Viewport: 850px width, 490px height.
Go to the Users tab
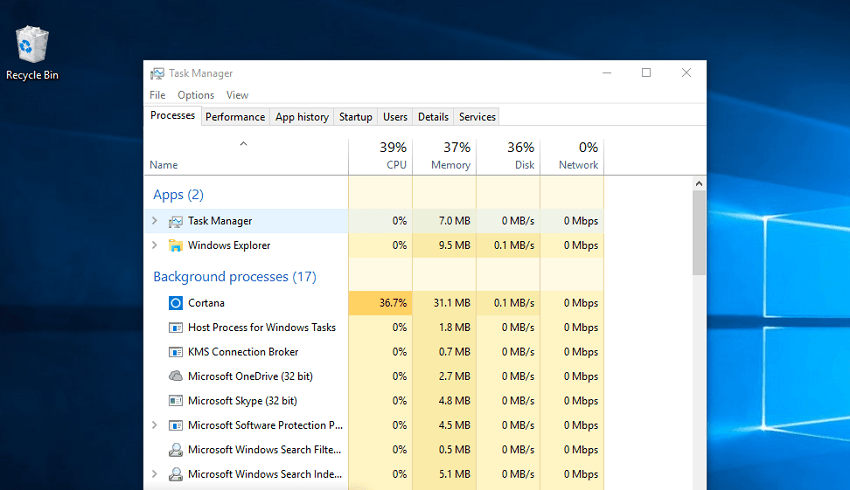click(x=395, y=117)
